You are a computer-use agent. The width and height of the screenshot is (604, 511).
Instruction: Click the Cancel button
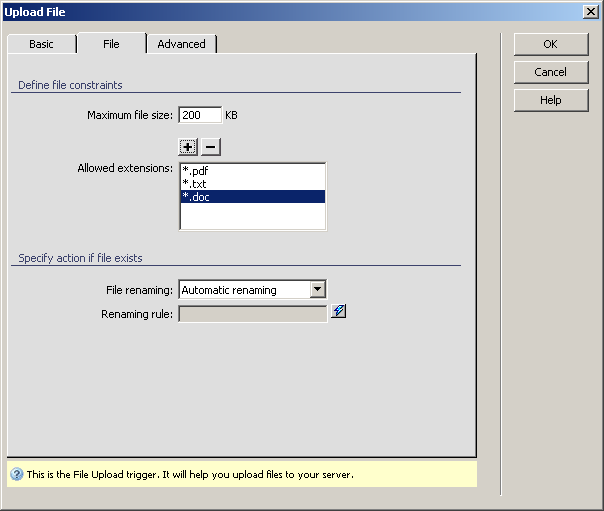550,72
